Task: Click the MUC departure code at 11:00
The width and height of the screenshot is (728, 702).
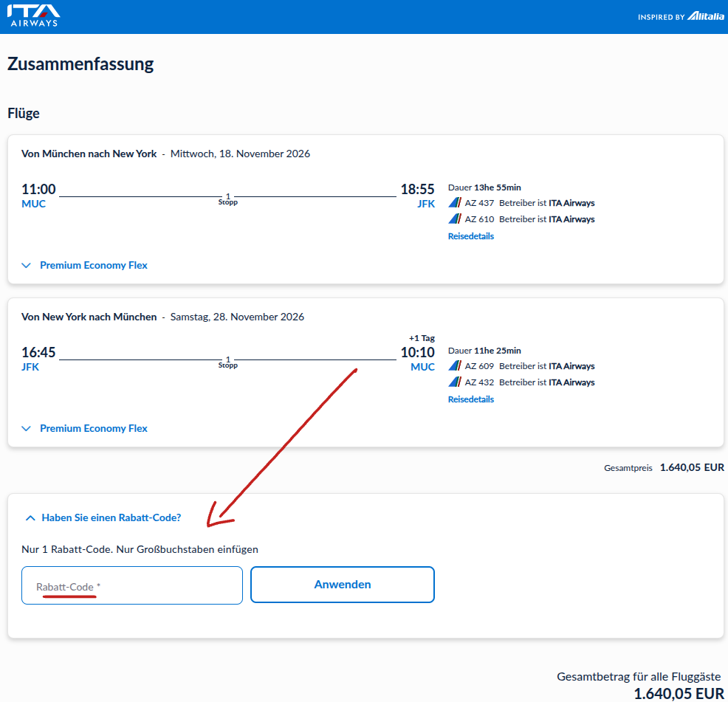Action: point(34,204)
